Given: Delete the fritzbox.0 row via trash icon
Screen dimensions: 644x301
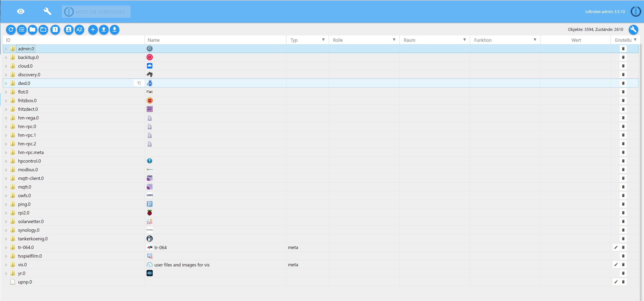Looking at the screenshot, I should click(x=623, y=100).
